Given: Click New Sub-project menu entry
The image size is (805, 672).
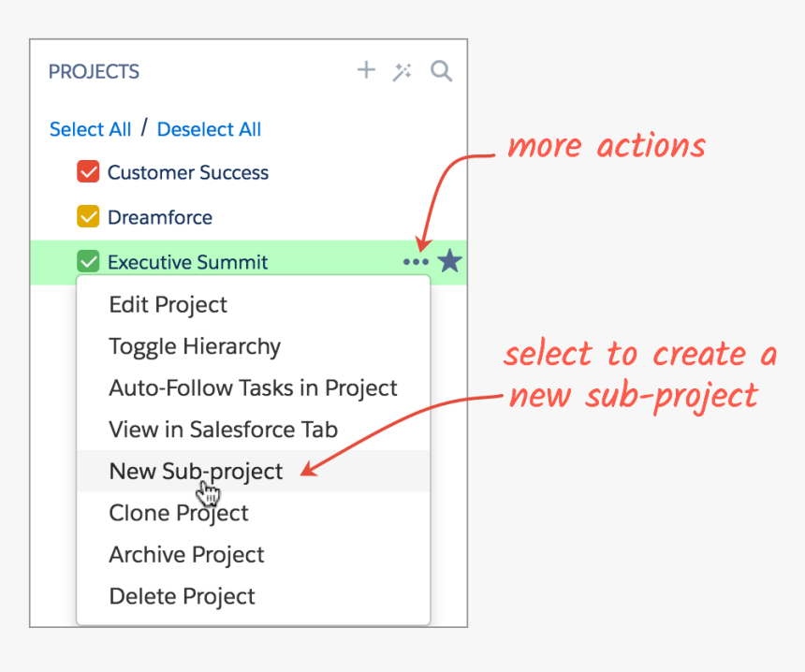Looking at the screenshot, I should click(x=196, y=471).
